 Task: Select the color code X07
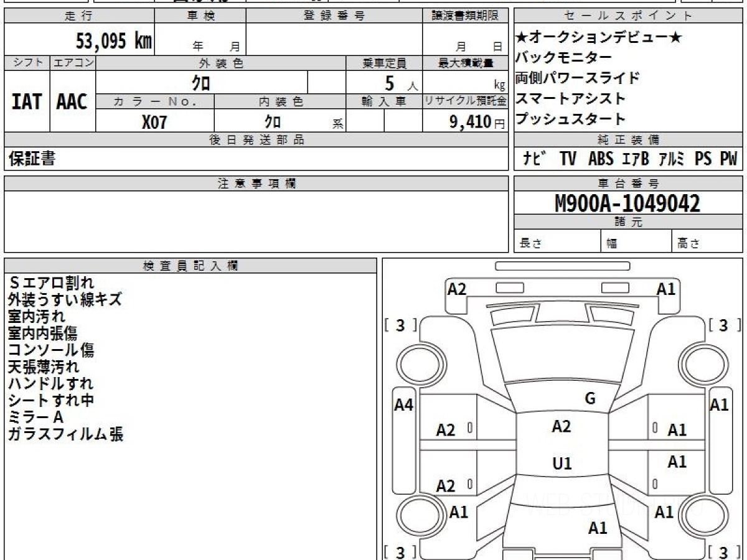[154, 122]
